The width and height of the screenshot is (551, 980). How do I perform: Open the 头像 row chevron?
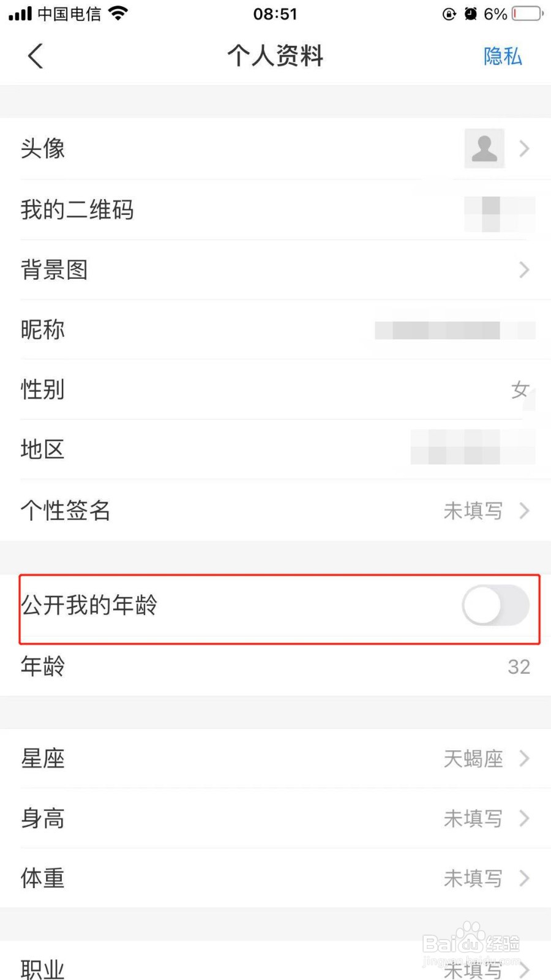(x=524, y=148)
